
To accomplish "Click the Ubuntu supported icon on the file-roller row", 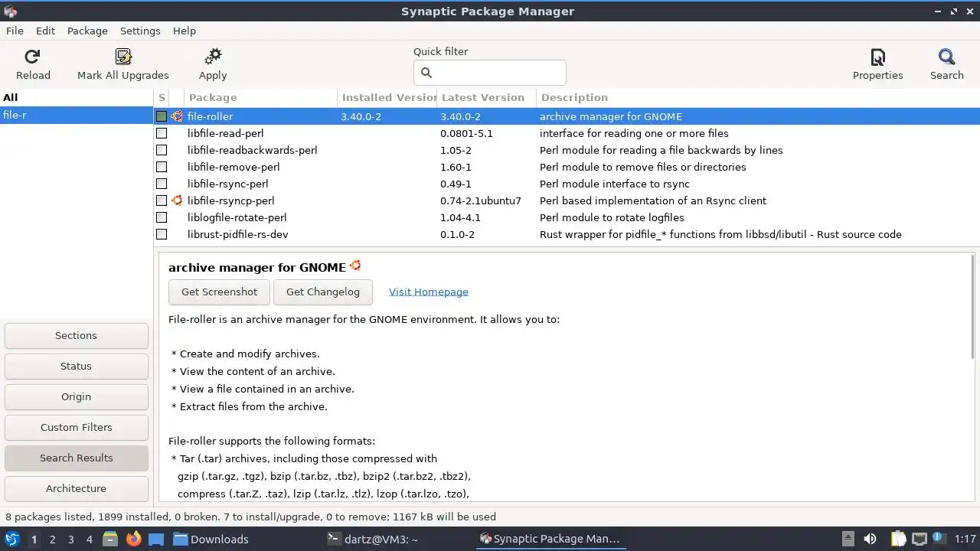I will click(177, 116).
